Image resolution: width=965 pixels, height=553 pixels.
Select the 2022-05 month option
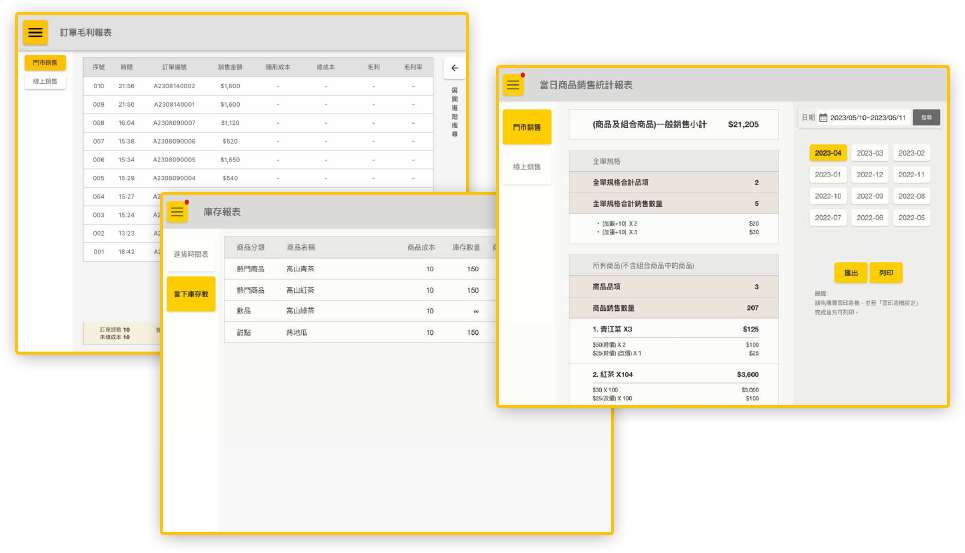[x=911, y=217]
